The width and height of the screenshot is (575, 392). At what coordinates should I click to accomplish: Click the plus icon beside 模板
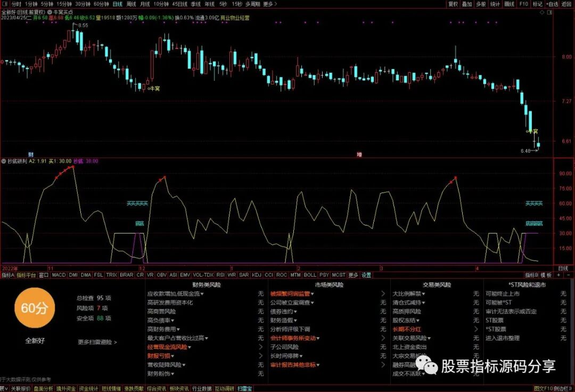(558, 275)
